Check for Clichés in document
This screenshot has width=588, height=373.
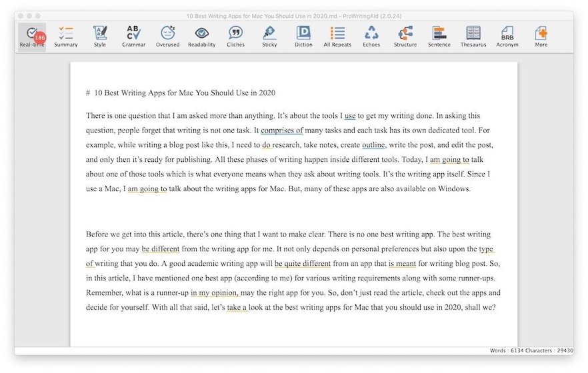point(235,36)
